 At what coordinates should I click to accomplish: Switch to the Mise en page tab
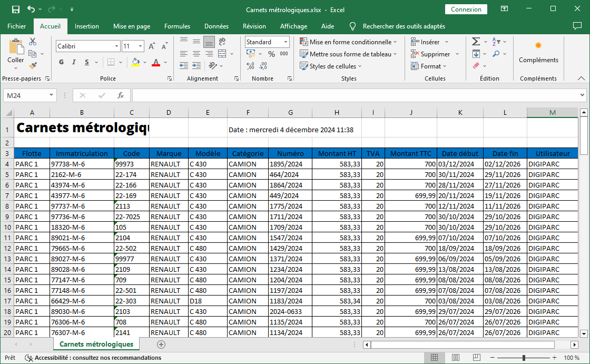[132, 26]
